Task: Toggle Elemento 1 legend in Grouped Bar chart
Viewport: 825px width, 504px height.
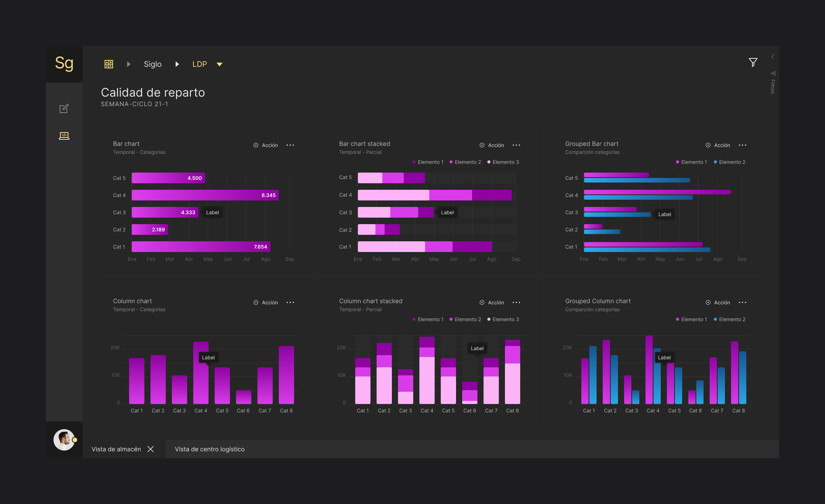Action: [691, 162]
